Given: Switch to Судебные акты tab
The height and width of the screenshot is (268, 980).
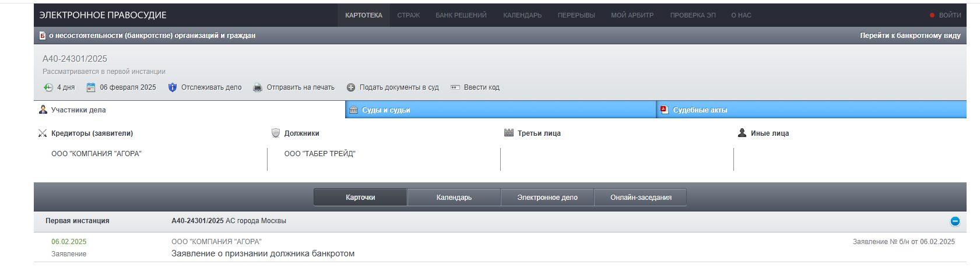Looking at the screenshot, I should pyautogui.click(x=812, y=110).
